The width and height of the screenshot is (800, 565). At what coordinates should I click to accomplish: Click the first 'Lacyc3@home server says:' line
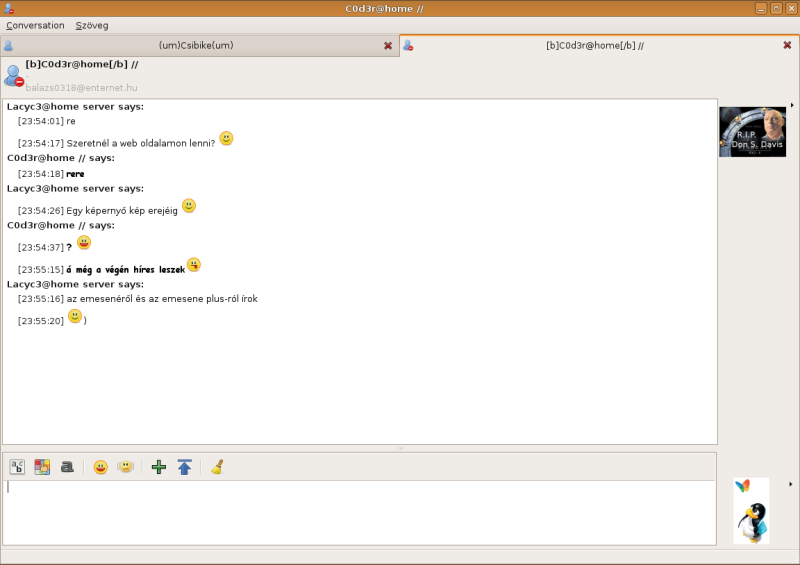76,107
